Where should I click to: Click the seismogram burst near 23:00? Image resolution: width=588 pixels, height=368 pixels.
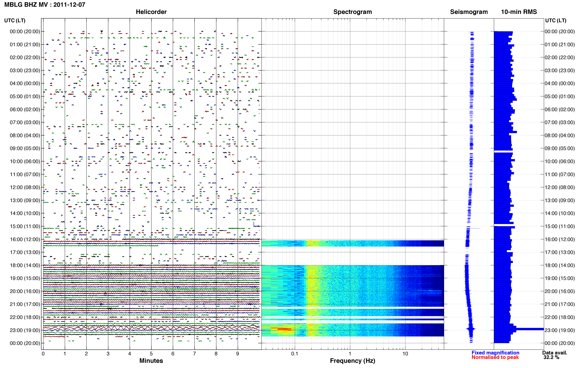(471, 329)
